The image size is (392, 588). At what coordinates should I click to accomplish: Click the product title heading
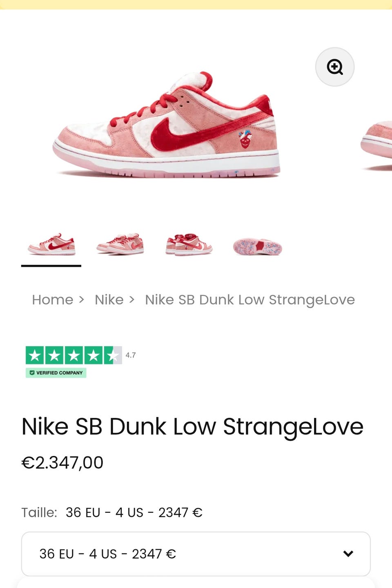coord(192,427)
